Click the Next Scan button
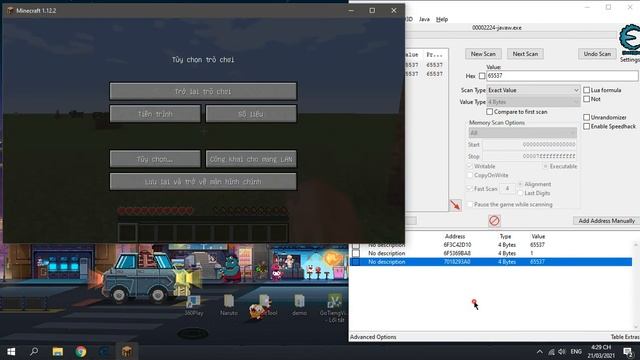Screen dimensions: 640x360 click(x=525, y=54)
